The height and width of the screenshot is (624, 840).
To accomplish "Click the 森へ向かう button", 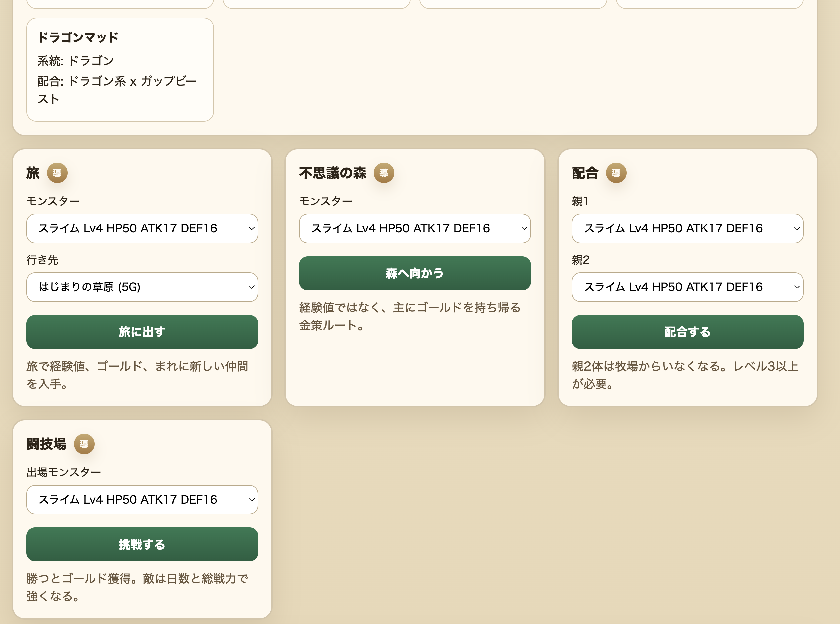I will pos(415,273).
